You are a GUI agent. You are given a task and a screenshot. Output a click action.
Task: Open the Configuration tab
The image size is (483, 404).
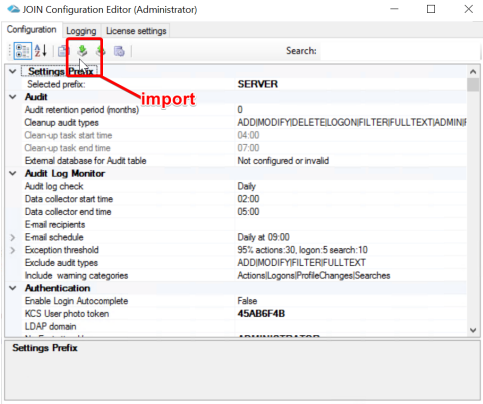(x=31, y=30)
